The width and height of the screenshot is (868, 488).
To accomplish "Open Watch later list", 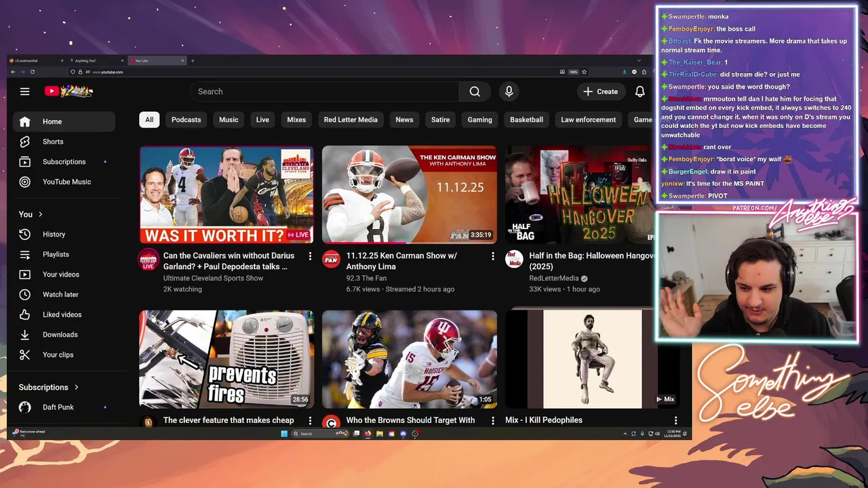I will [x=64, y=294].
